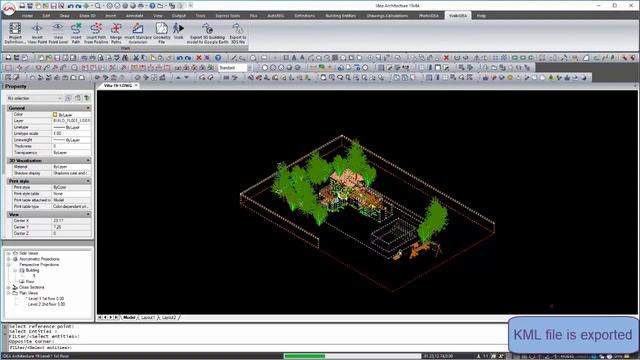Click Export to 3DS file

(x=238, y=33)
